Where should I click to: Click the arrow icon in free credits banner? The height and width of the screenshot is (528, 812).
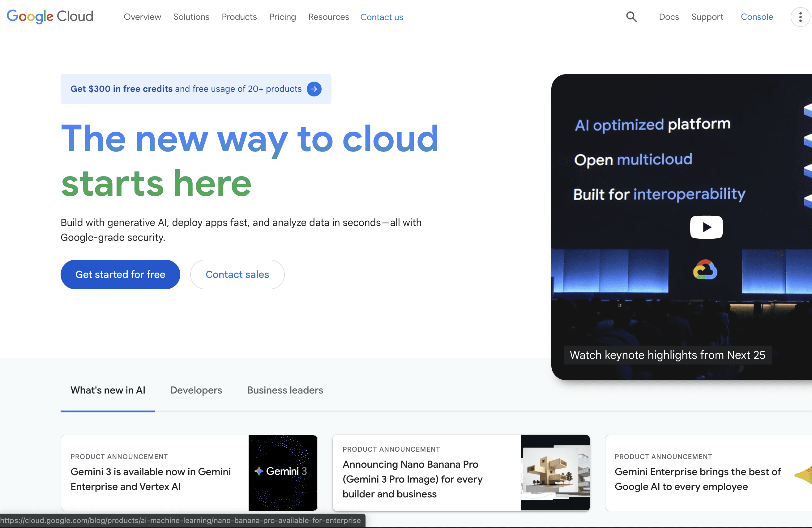click(314, 89)
